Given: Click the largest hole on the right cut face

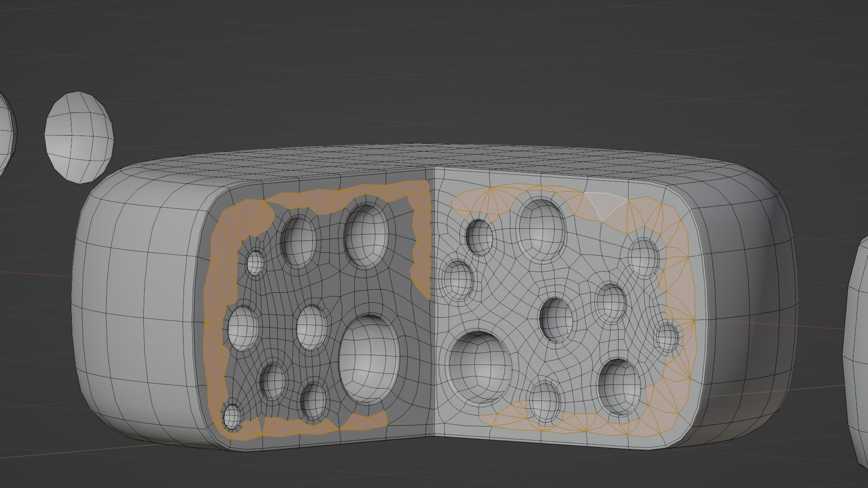Looking at the screenshot, I should click(x=480, y=366).
